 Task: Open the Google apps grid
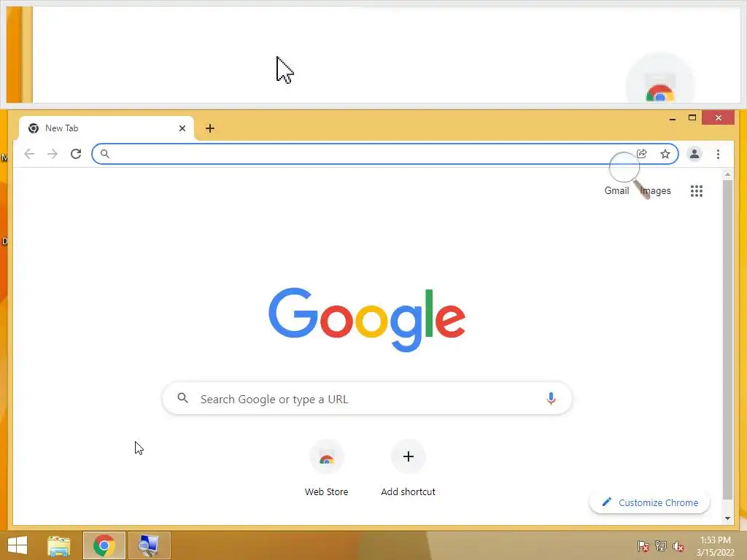tap(697, 191)
